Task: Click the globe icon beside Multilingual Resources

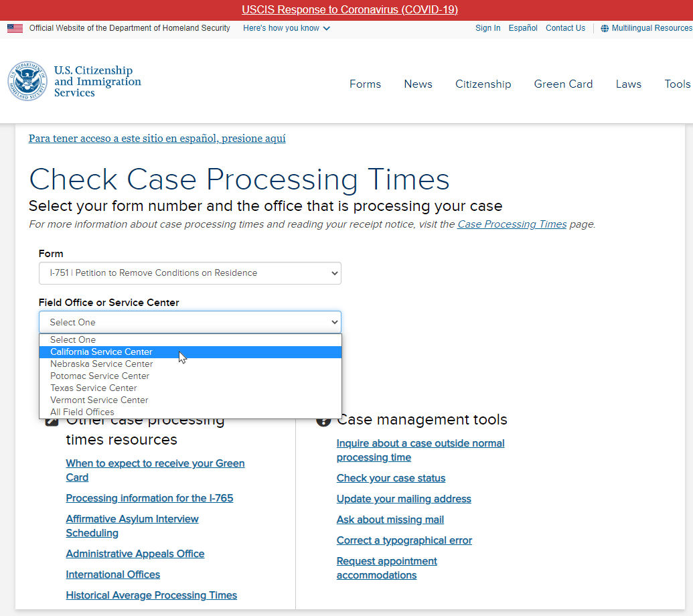Action: [604, 28]
